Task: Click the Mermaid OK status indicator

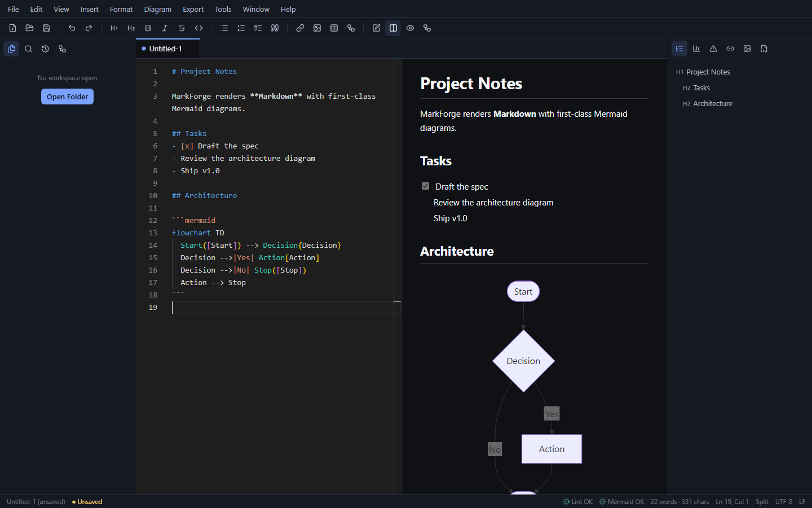Action: click(x=621, y=502)
